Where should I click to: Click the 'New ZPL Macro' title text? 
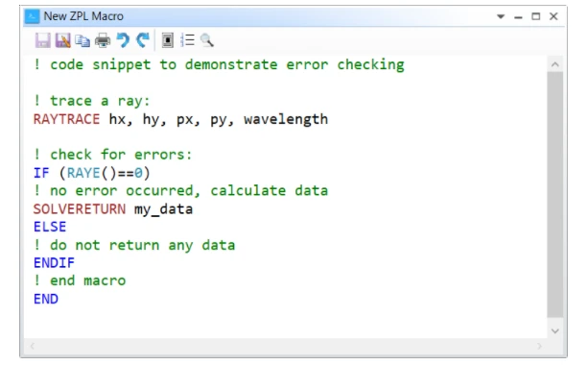tap(83, 16)
